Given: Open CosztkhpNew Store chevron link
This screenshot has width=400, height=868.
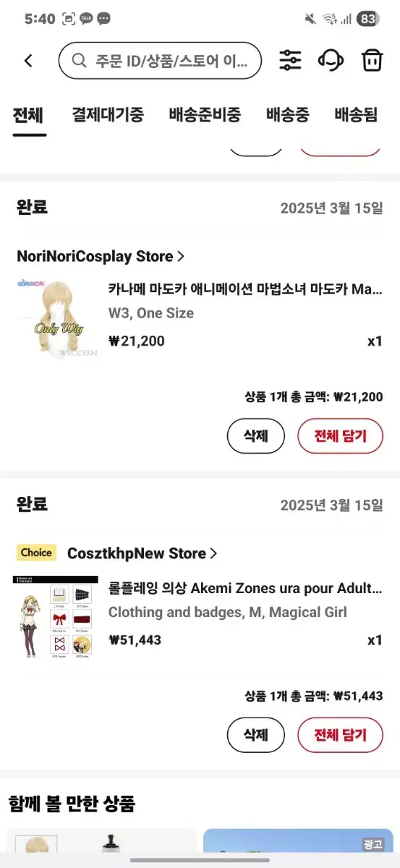Looking at the screenshot, I should pyautogui.click(x=142, y=553).
